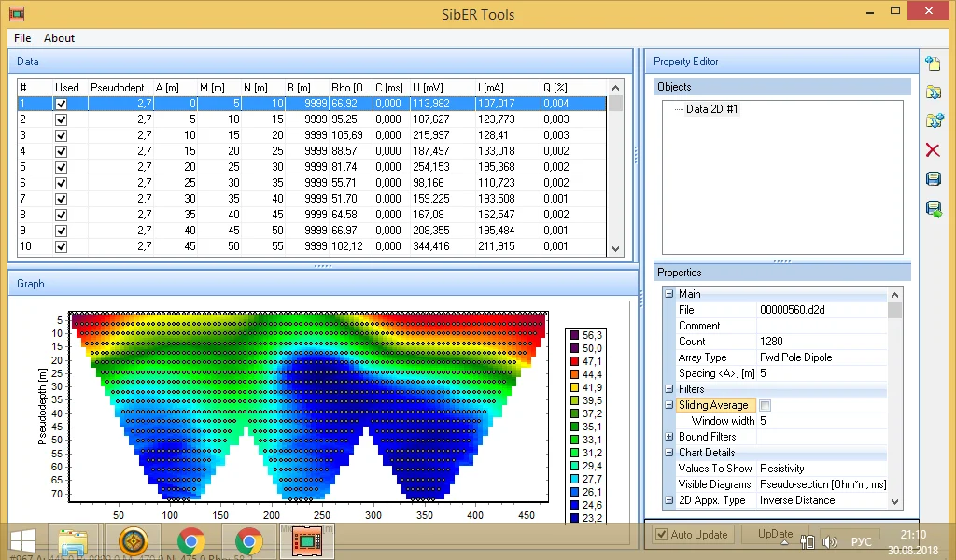Screen dimensions: 956x560
Task: Open the About menu
Action: pos(59,38)
